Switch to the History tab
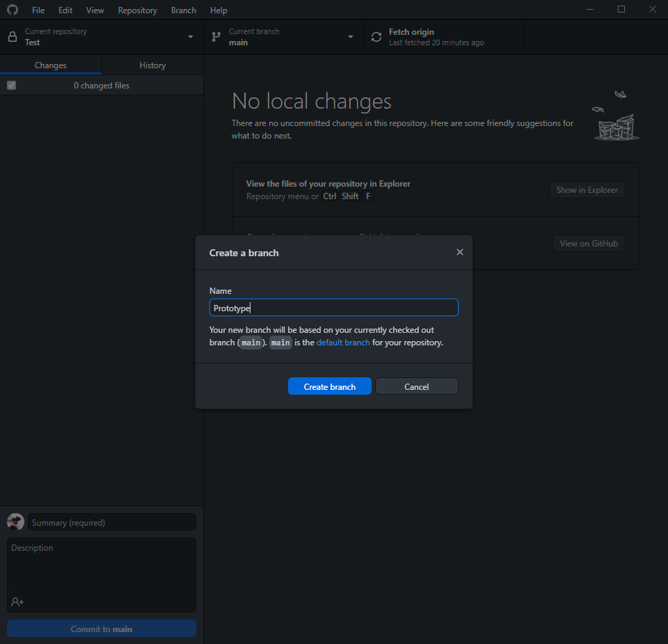This screenshot has width=668, height=644. pos(152,65)
